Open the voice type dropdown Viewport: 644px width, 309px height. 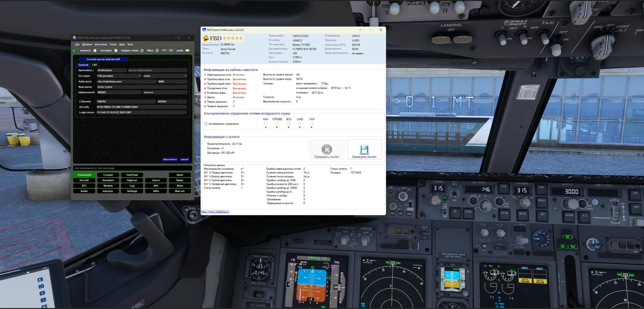165,76
